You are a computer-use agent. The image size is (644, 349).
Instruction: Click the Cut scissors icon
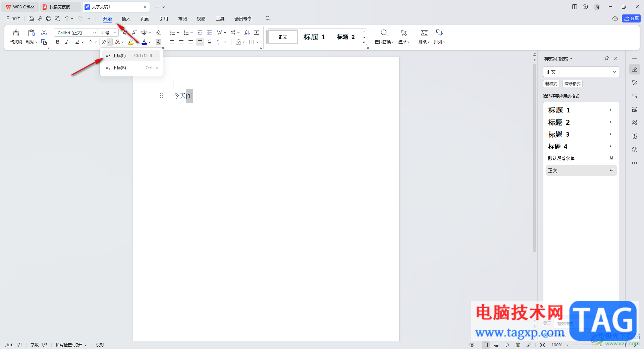(x=44, y=33)
